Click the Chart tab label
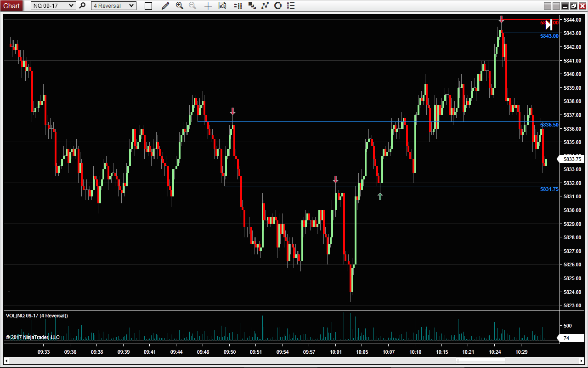Screen dimensions: 588x368 tap(11, 6)
